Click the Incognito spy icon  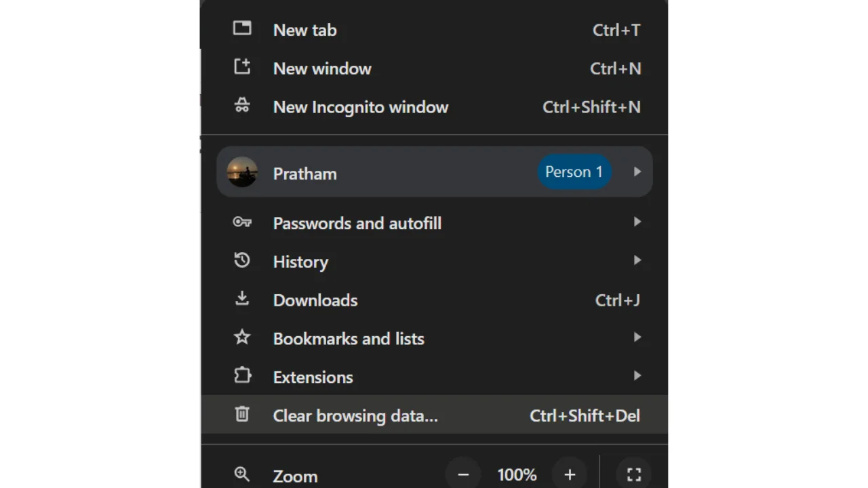point(242,106)
